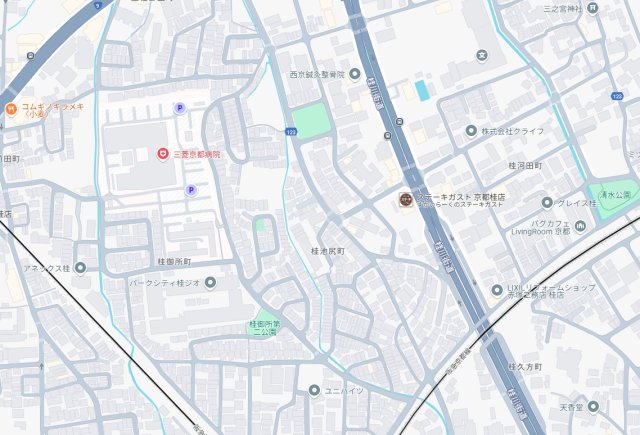640x435 pixels.
Task: Click the ステーキガスト 京都桂店 restaurant icon
Action: coord(406,199)
